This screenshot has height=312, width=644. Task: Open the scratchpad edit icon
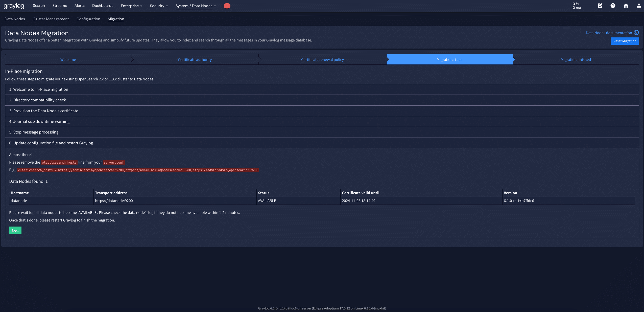(600, 6)
